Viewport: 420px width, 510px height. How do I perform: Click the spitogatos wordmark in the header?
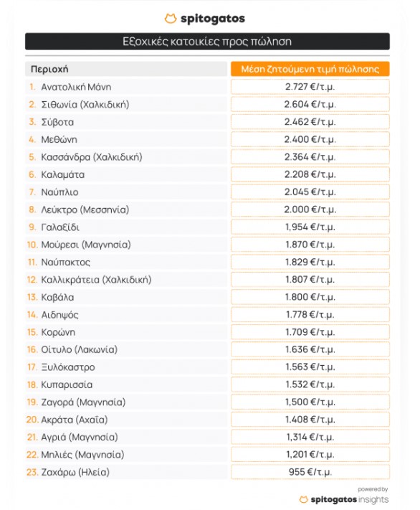[213, 19]
